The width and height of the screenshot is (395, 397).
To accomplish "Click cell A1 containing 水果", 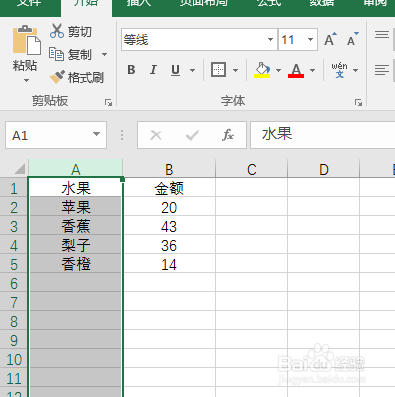I will (x=76, y=188).
